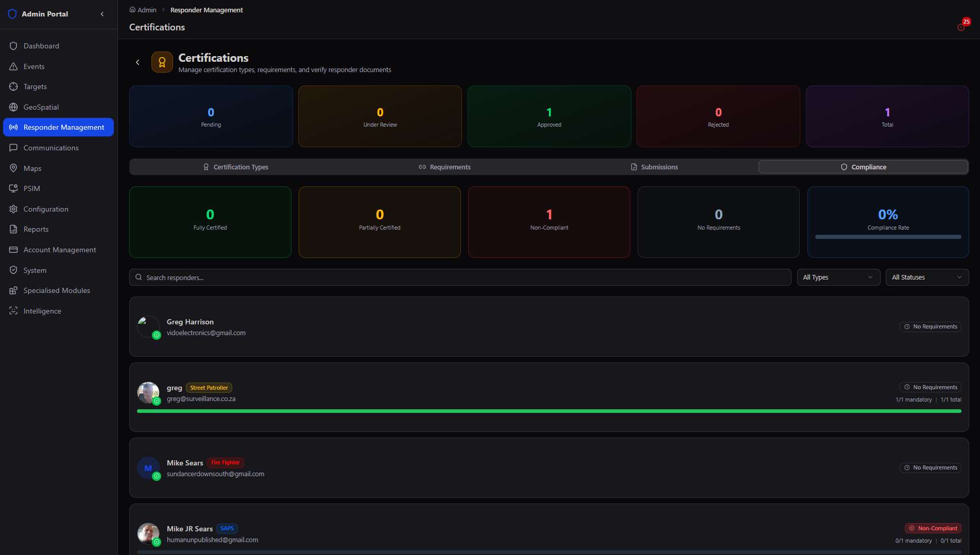Select the Total count card

click(887, 116)
